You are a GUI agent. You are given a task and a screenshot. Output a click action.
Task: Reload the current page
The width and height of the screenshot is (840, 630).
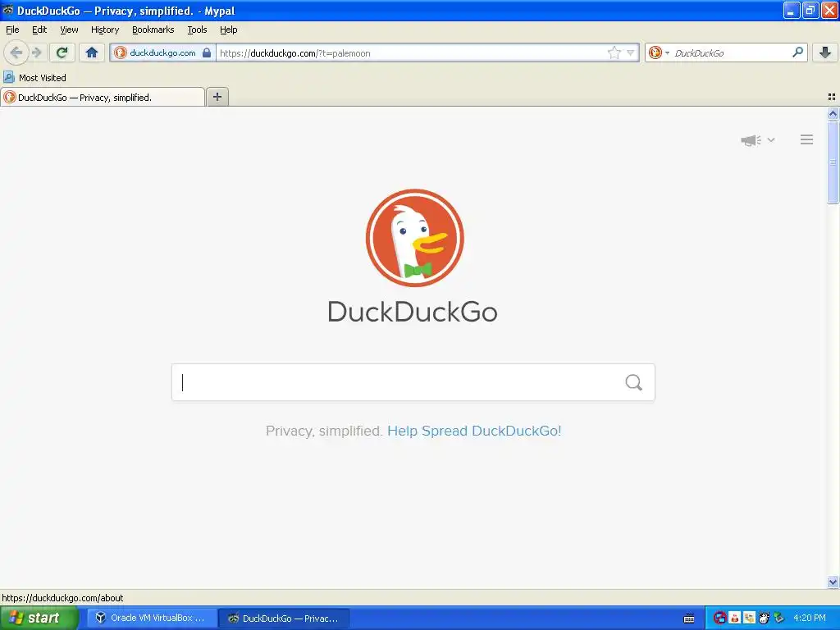[x=62, y=52]
